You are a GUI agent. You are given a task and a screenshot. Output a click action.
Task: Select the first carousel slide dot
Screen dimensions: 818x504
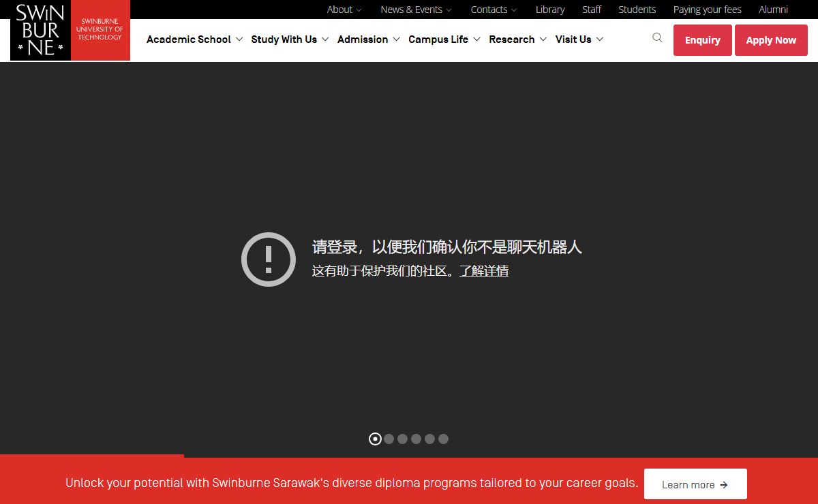375,439
